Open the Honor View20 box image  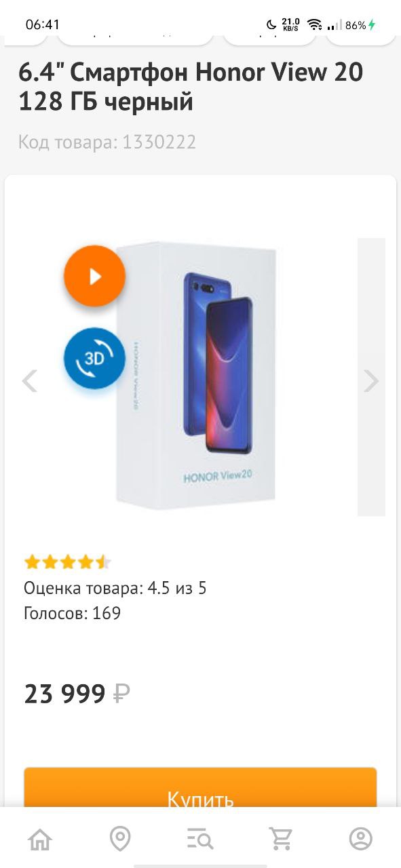(x=197, y=376)
